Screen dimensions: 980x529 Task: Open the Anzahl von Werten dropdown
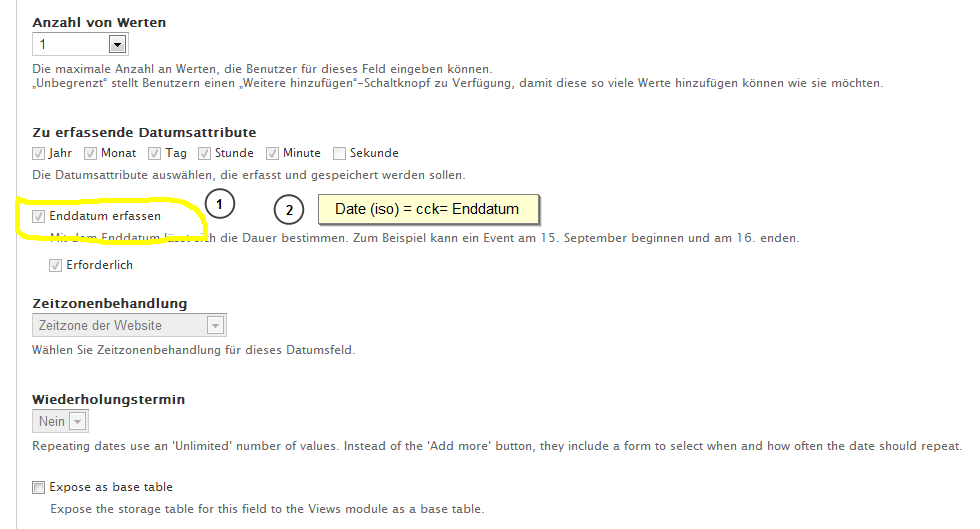[x=80, y=44]
